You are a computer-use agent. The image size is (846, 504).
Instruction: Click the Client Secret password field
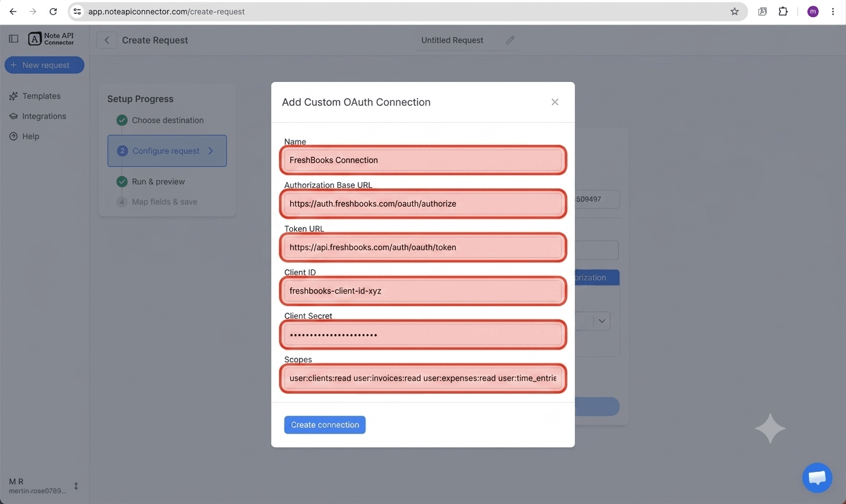click(423, 335)
